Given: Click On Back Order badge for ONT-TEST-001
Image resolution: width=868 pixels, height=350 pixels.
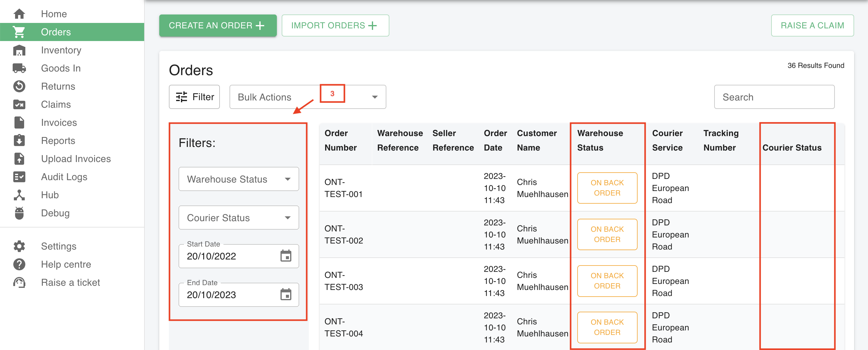Looking at the screenshot, I should [607, 188].
